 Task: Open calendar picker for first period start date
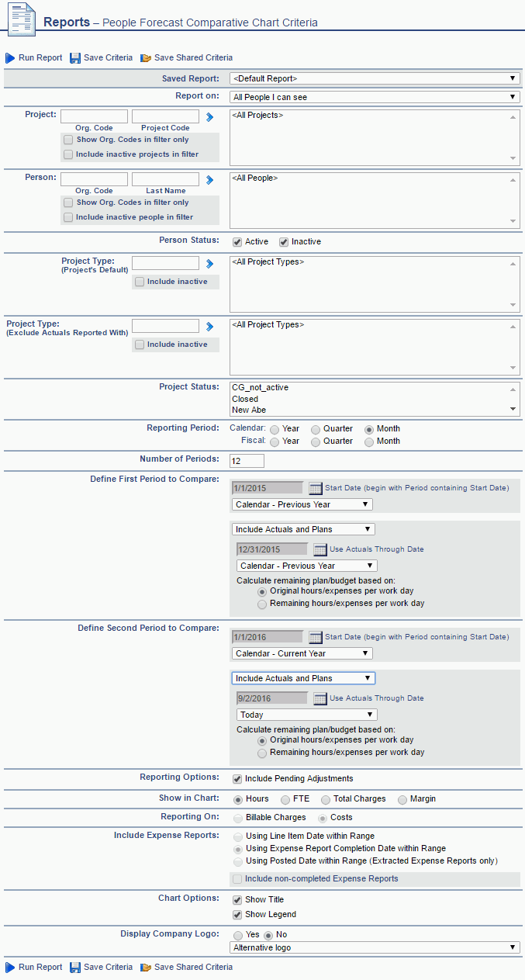click(x=316, y=488)
